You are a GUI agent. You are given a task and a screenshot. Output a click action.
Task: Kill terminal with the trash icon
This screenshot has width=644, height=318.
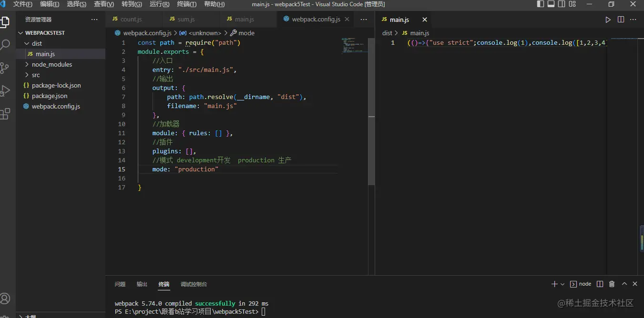(612, 284)
